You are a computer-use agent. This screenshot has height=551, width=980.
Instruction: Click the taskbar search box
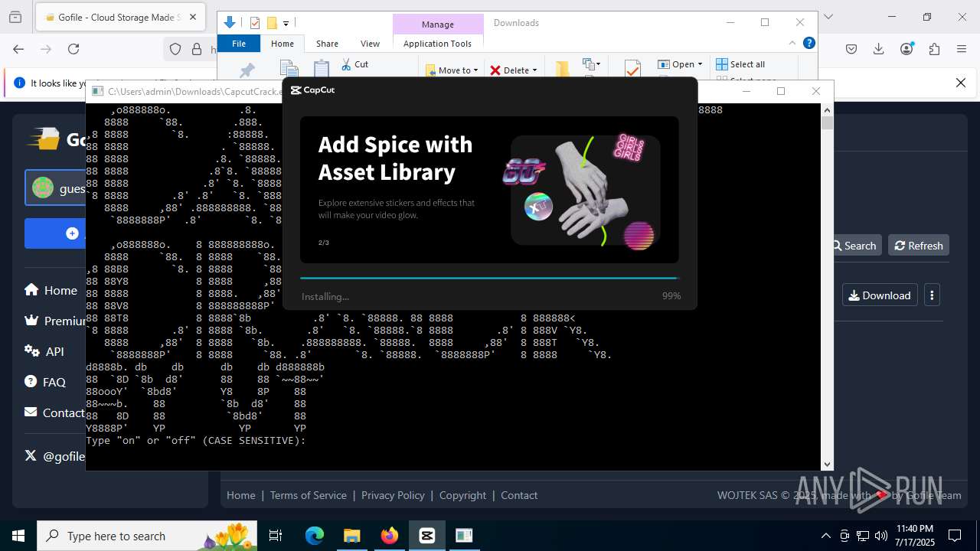tap(149, 536)
